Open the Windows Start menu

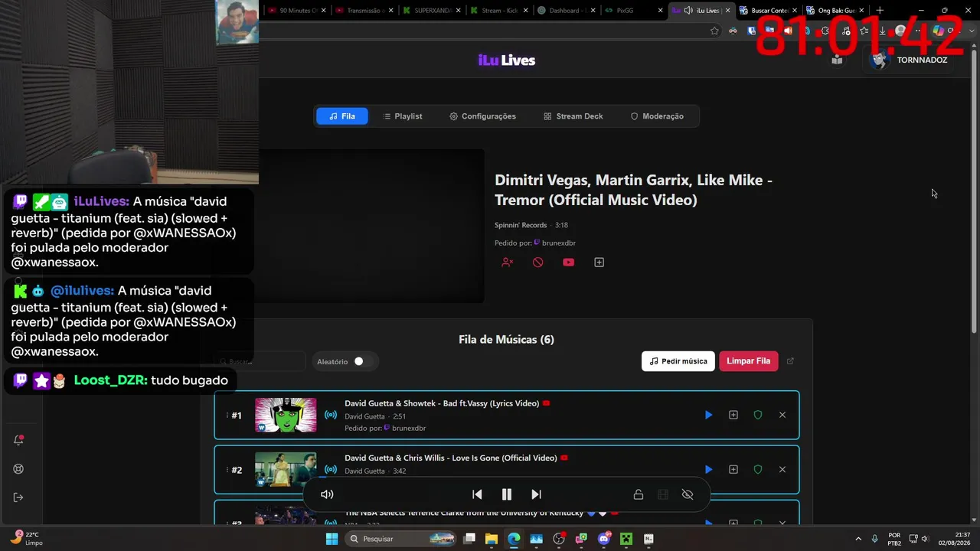tap(332, 539)
